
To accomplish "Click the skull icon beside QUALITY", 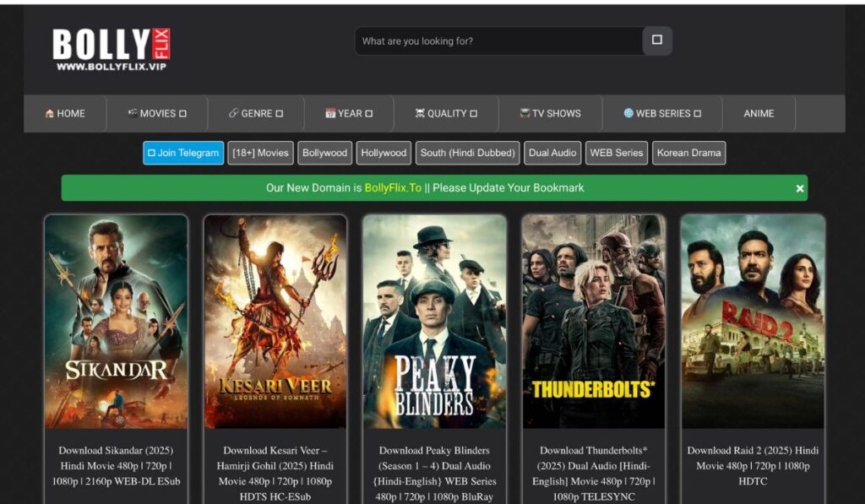I will 420,113.
